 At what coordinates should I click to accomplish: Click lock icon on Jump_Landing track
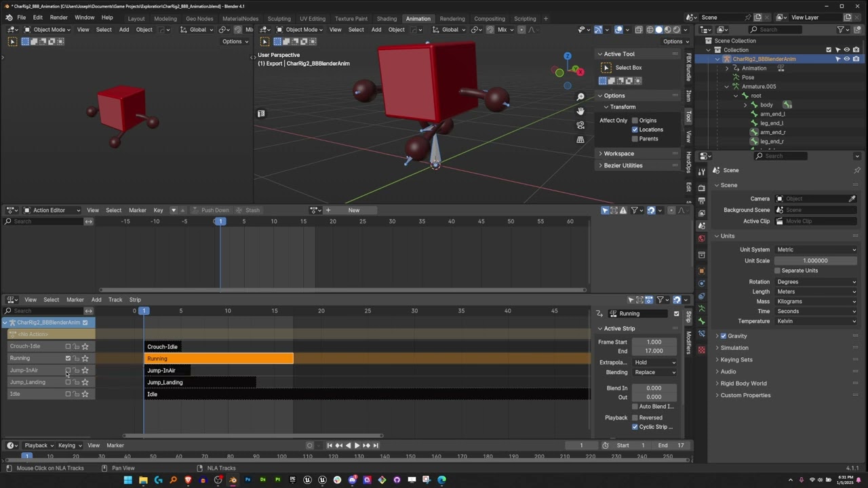pyautogui.click(x=76, y=382)
